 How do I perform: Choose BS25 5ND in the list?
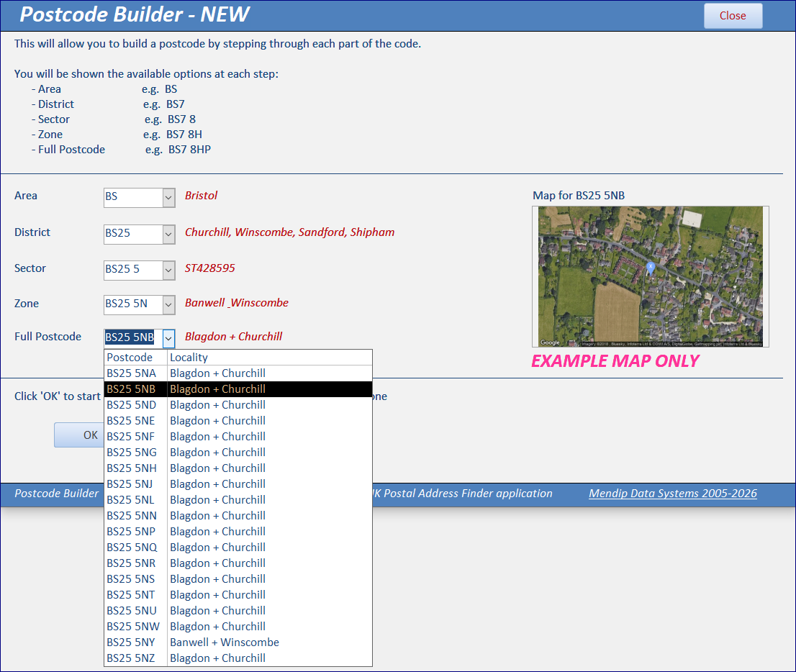(238, 405)
